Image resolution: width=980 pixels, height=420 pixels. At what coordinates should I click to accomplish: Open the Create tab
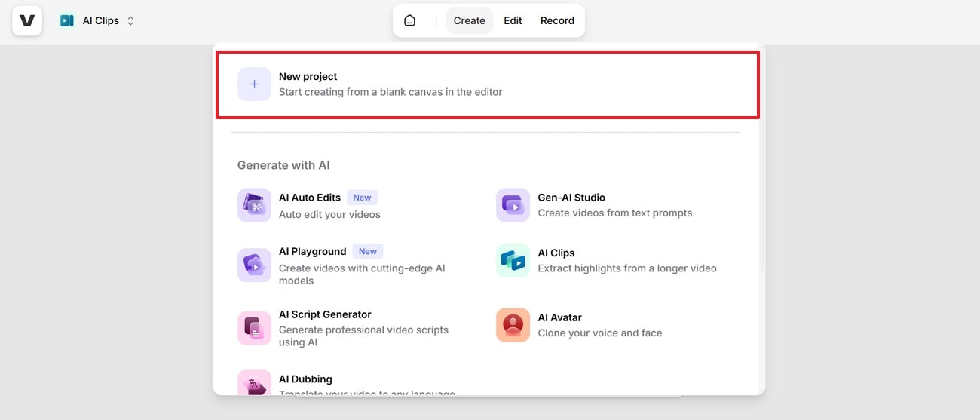pyautogui.click(x=469, y=21)
